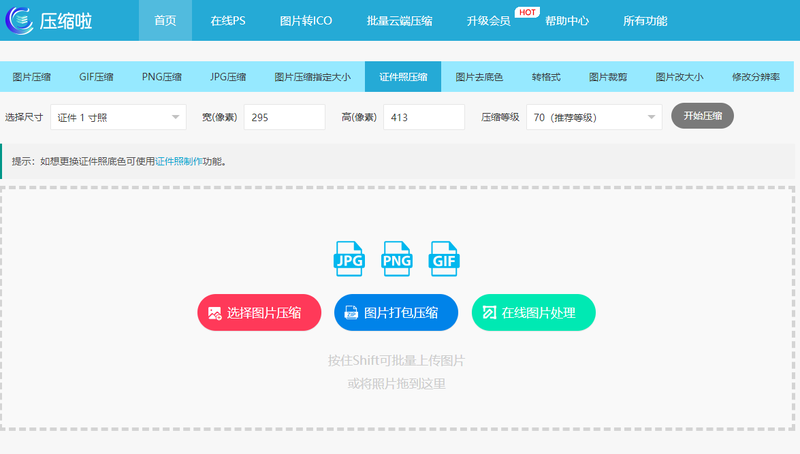Click the 开始压缩 button
Viewport: 800px width, 454px height.
703,116
